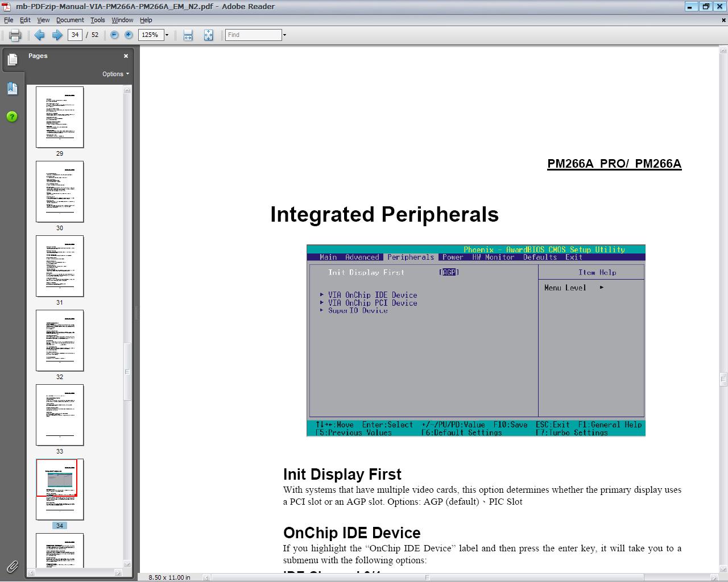Screen dimensions: 728x582
Task: Open the Pages panel icon in sidebar
Action: (13, 60)
